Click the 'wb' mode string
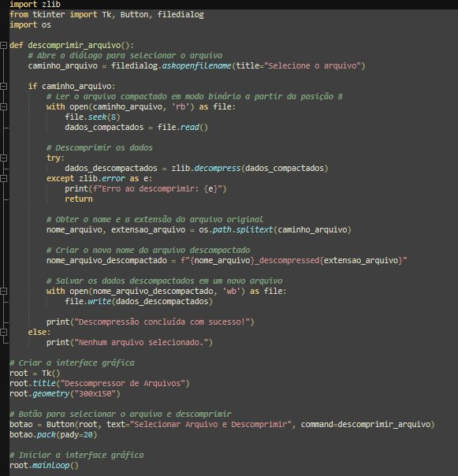 232,291
